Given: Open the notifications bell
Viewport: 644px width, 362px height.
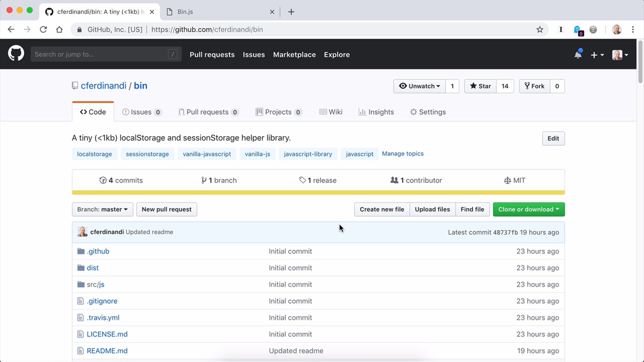Looking at the screenshot, I should coord(578,54).
